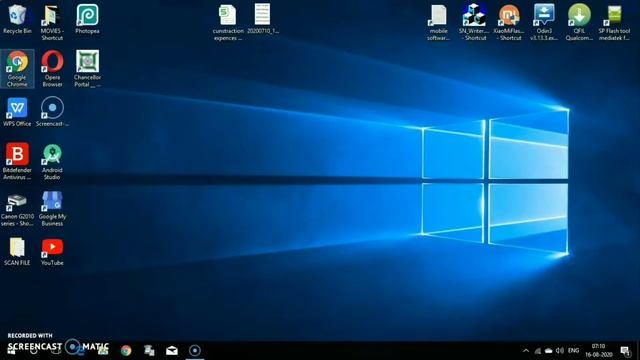640x360 pixels.
Task: Change the ENG input language
Action: tap(573, 351)
